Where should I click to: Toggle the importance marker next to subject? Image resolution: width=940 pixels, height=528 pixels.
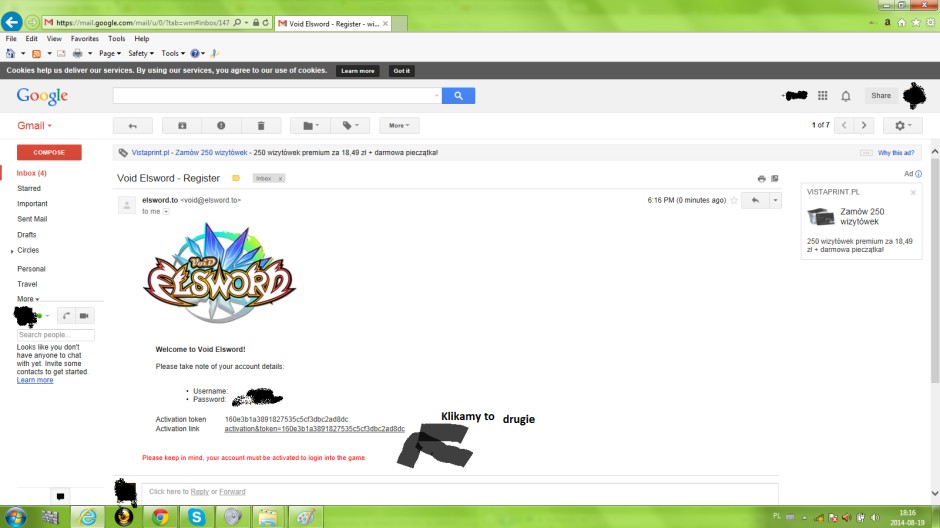coord(236,178)
